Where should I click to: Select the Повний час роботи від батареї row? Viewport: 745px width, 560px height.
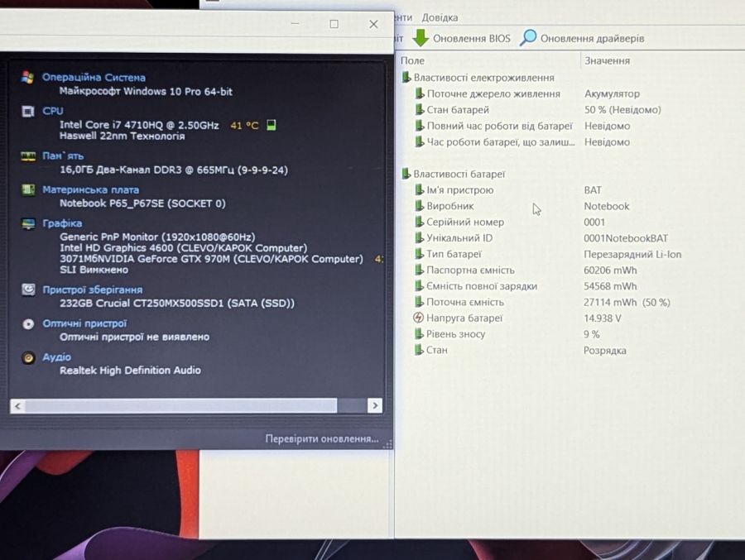point(570,126)
